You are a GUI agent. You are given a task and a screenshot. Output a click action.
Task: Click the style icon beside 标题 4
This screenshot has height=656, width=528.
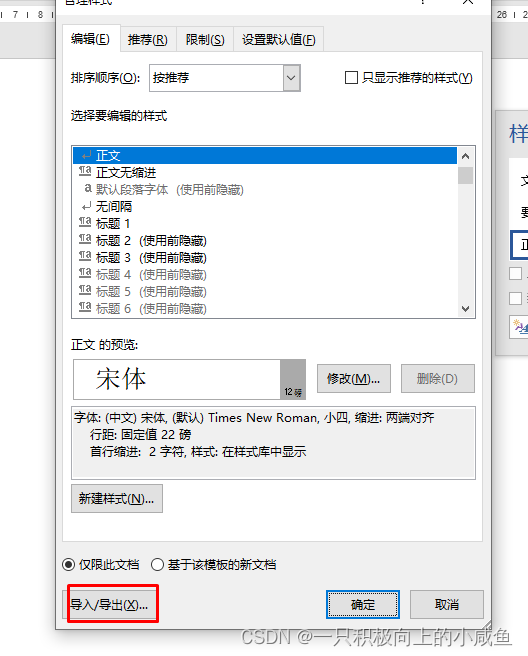[85, 274]
